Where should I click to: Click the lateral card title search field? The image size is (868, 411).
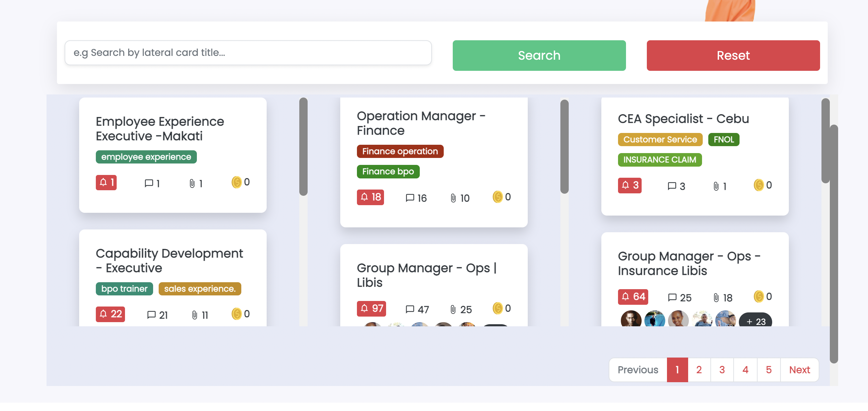pyautogui.click(x=248, y=53)
